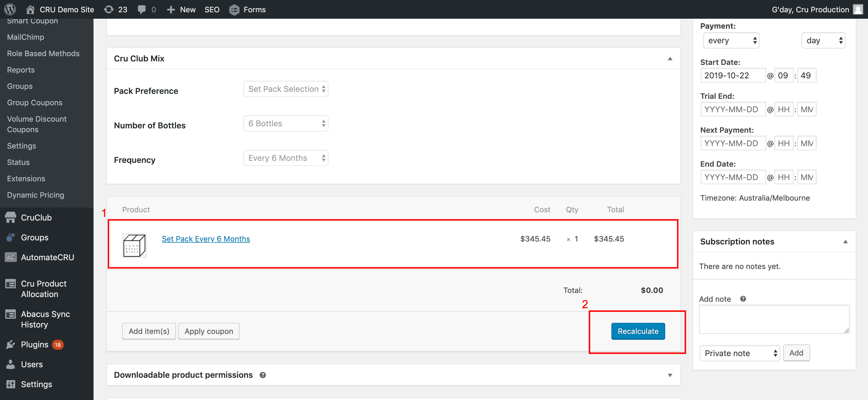Viewport: 868px width, 400px height.
Task: Click the Next Payment date field
Action: [x=733, y=143]
